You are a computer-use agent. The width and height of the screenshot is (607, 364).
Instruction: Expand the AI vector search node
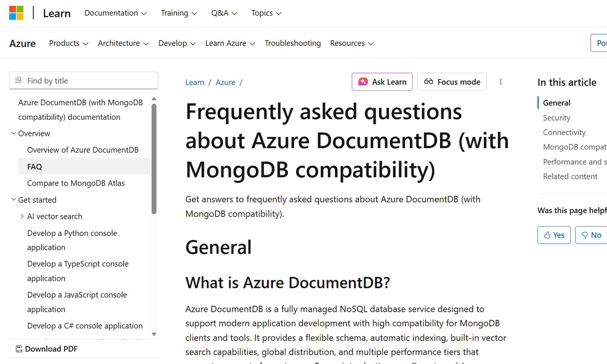pyautogui.click(x=22, y=216)
